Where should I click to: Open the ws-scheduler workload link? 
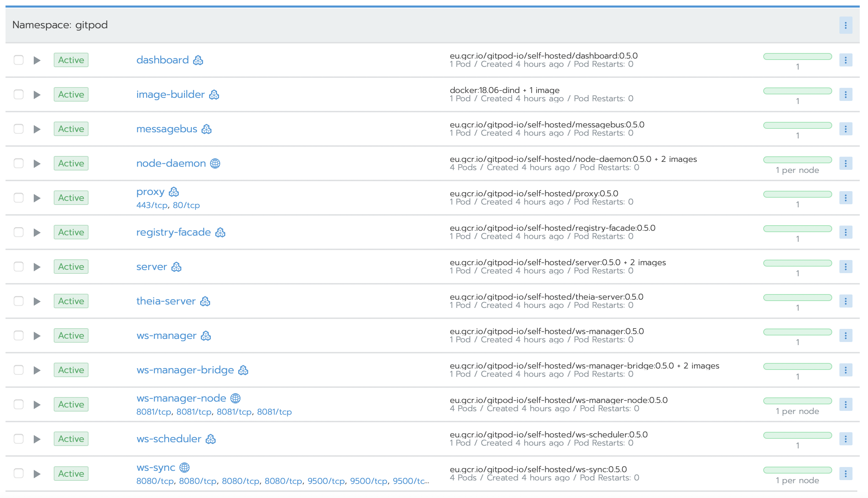coord(169,439)
